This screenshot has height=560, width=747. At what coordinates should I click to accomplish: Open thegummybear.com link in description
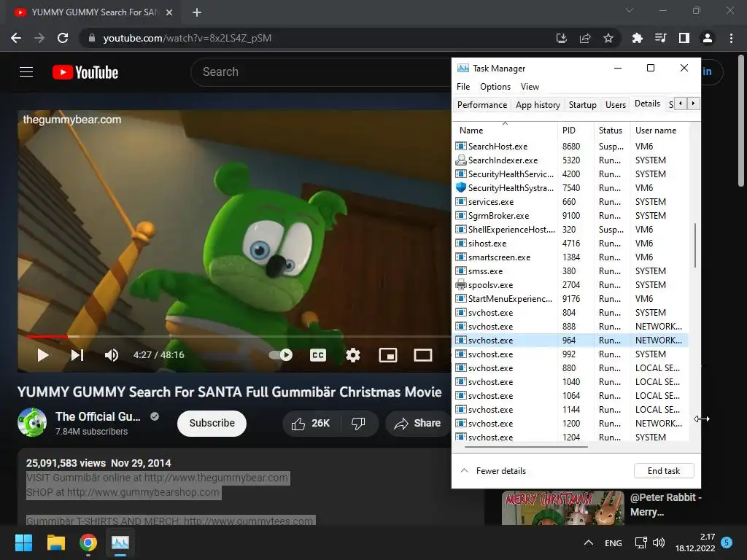(x=216, y=478)
